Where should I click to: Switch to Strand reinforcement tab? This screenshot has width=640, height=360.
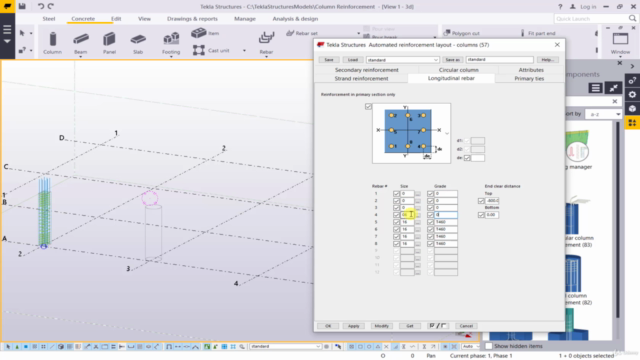tap(361, 78)
